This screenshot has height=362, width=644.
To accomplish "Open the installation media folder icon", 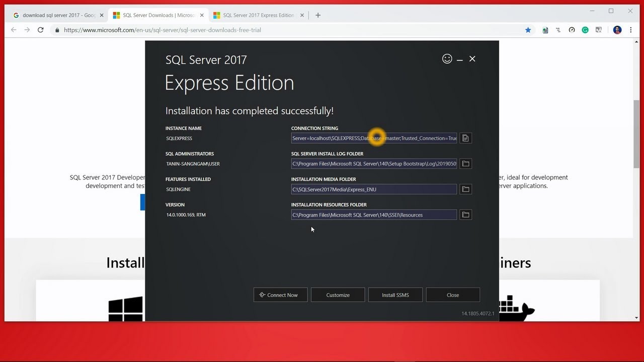I will click(465, 189).
